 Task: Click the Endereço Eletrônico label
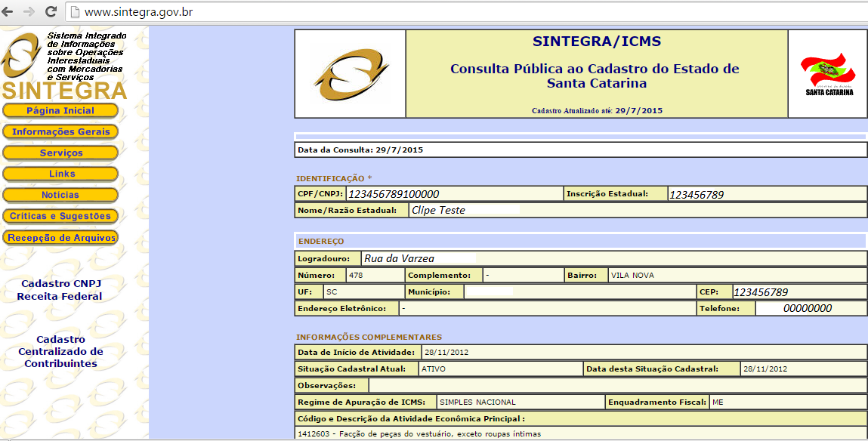tap(341, 308)
